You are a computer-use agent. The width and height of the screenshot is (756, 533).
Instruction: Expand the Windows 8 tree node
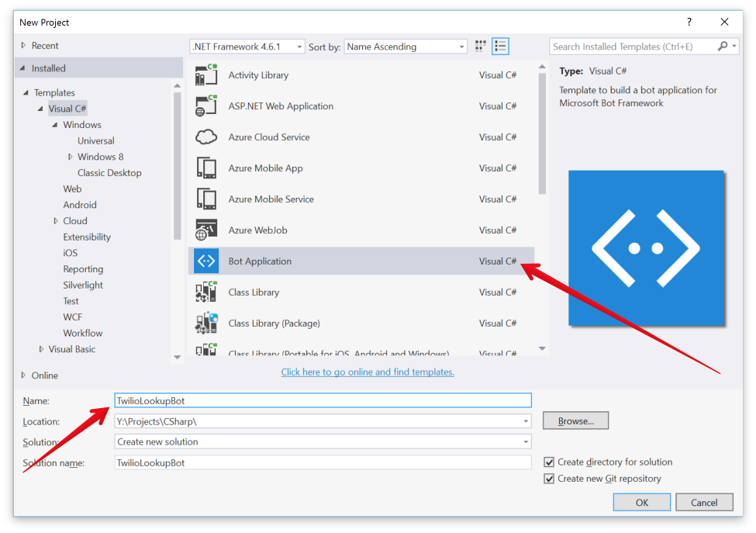70,157
